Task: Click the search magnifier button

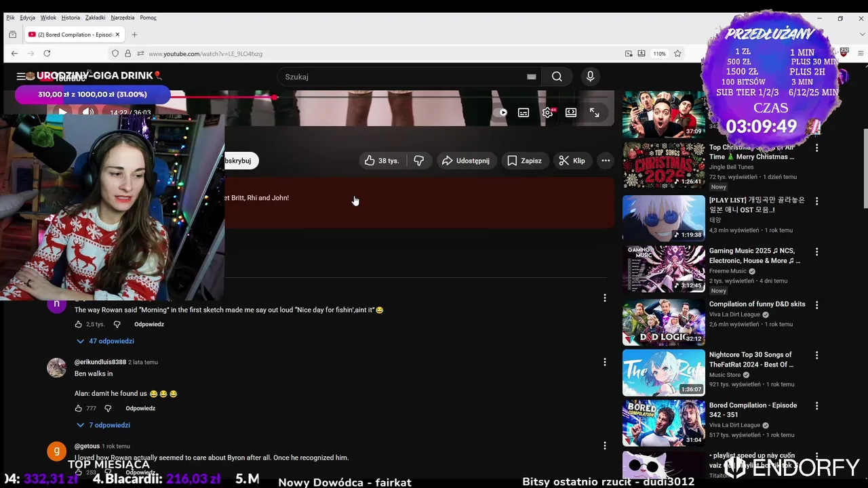Action: [x=557, y=77]
